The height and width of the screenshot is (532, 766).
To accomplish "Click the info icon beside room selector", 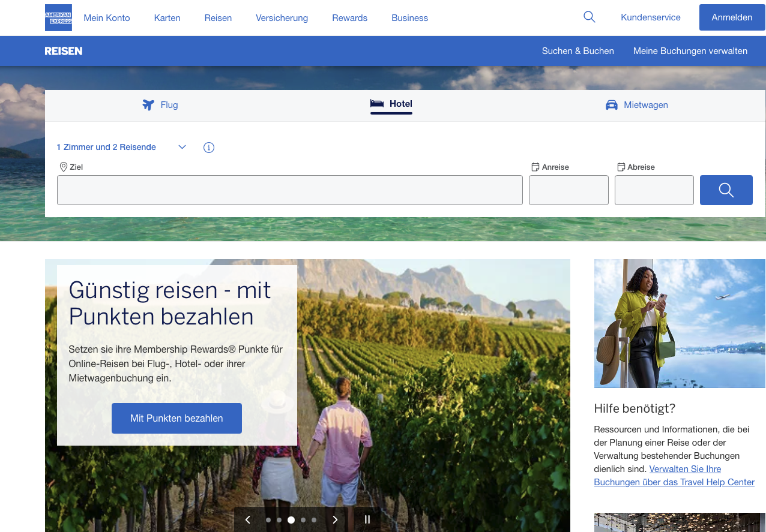I will click(x=209, y=148).
